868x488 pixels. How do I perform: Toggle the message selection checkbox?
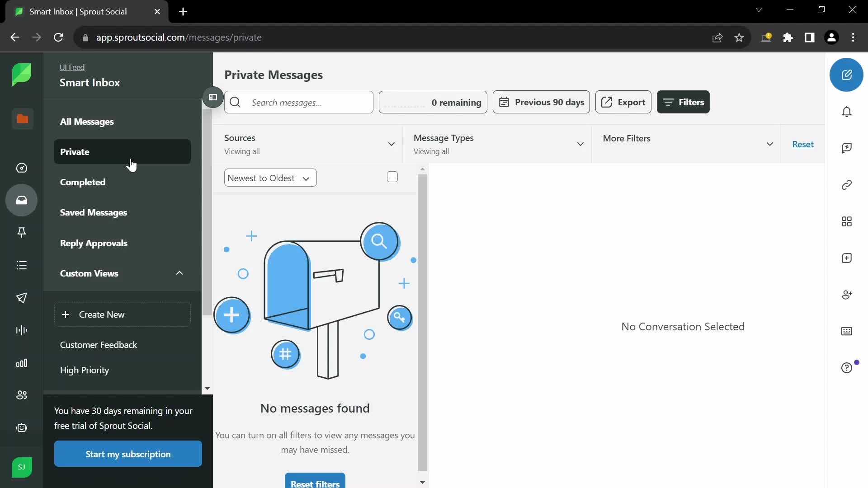click(x=392, y=177)
